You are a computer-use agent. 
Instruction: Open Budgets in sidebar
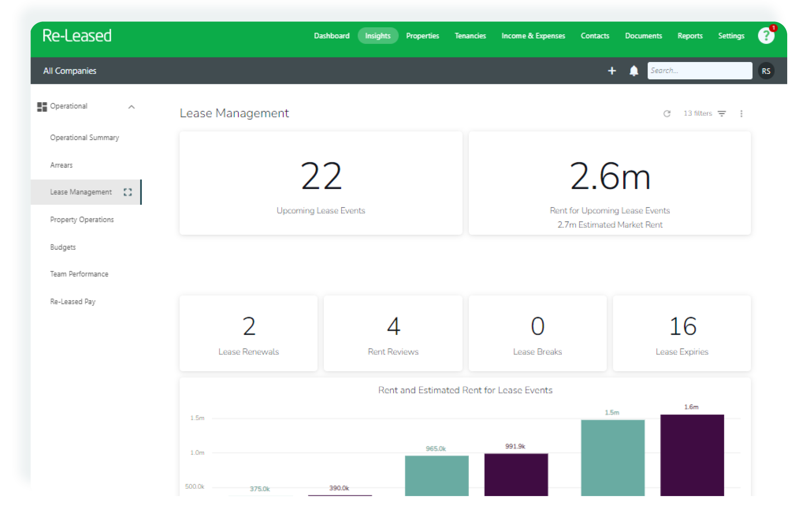tap(63, 247)
